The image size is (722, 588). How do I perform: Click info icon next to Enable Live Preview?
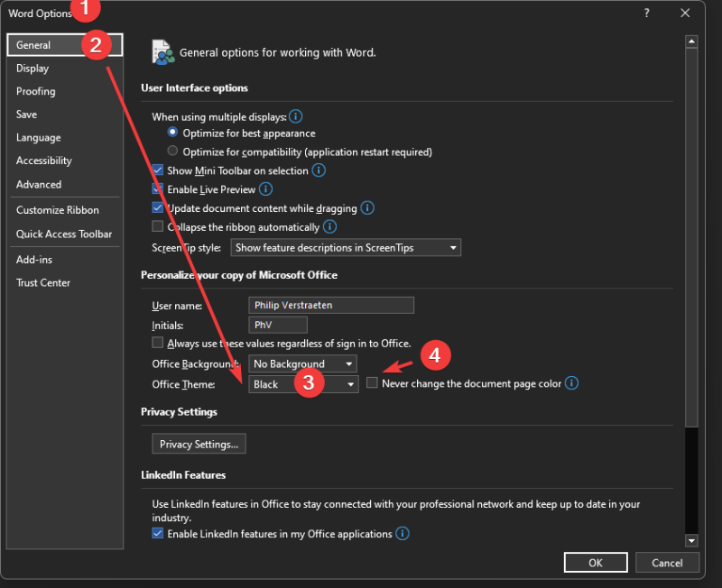[x=265, y=189]
